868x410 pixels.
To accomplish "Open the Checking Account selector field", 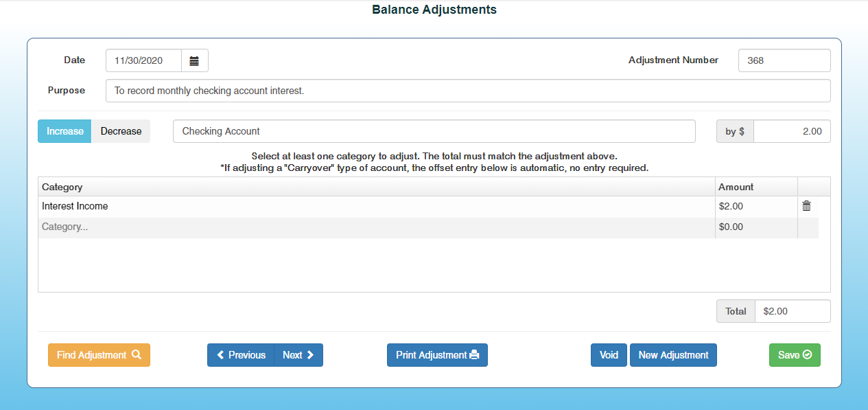I will click(x=434, y=131).
